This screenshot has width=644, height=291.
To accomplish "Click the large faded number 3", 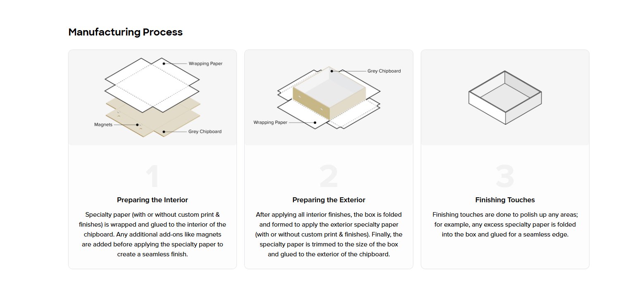I will (x=505, y=177).
